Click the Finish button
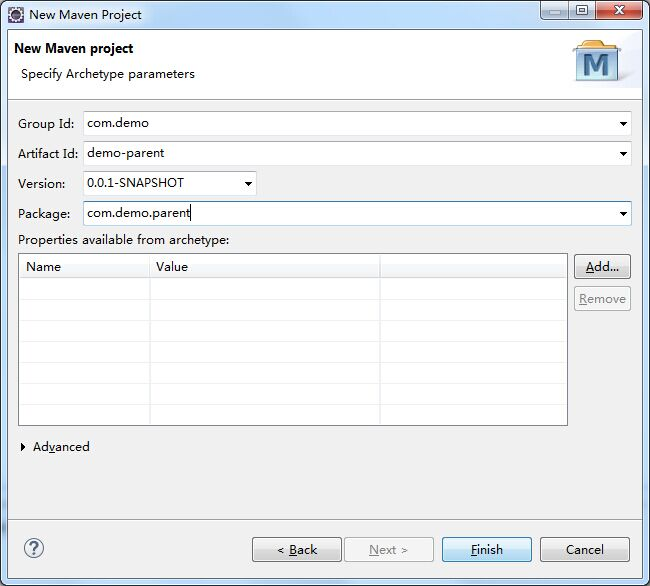The width and height of the screenshot is (650, 586). tap(487, 550)
